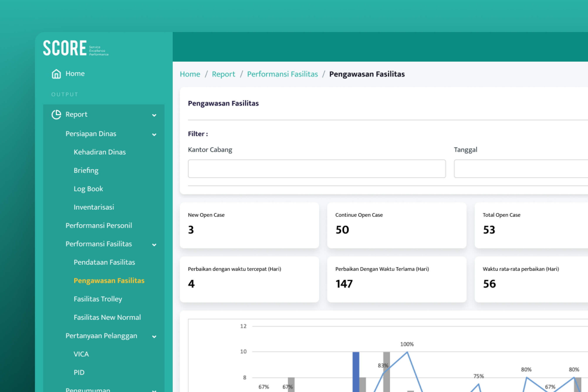Screen dimensions: 588x392
Task: Collapse the Report menu chevron
Action: (x=154, y=115)
